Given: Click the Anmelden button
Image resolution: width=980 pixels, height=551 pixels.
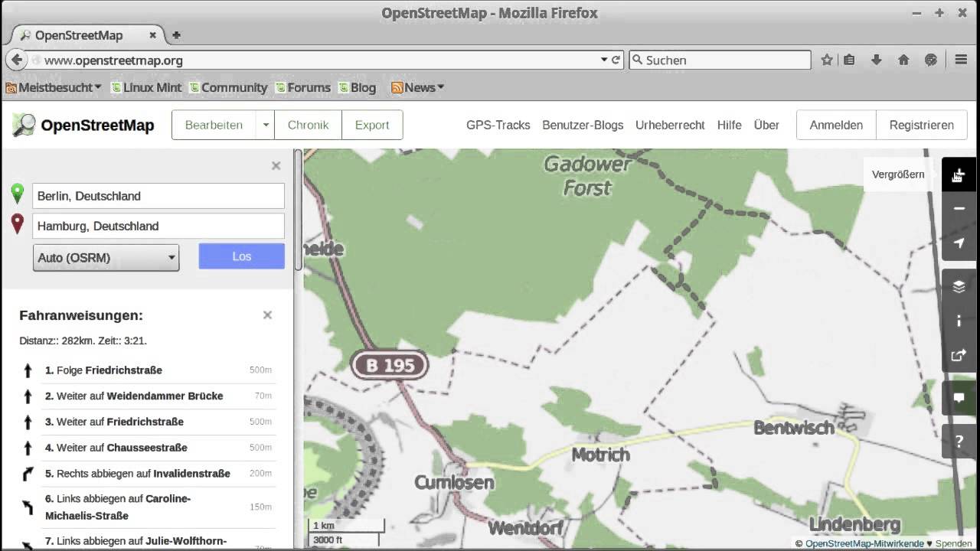Looking at the screenshot, I should (836, 125).
